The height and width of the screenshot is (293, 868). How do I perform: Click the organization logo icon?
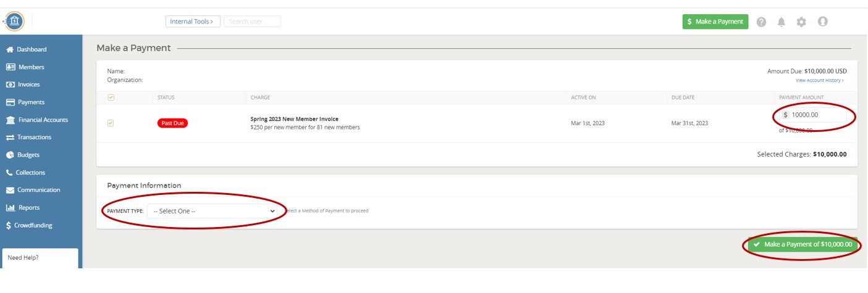coord(14,21)
